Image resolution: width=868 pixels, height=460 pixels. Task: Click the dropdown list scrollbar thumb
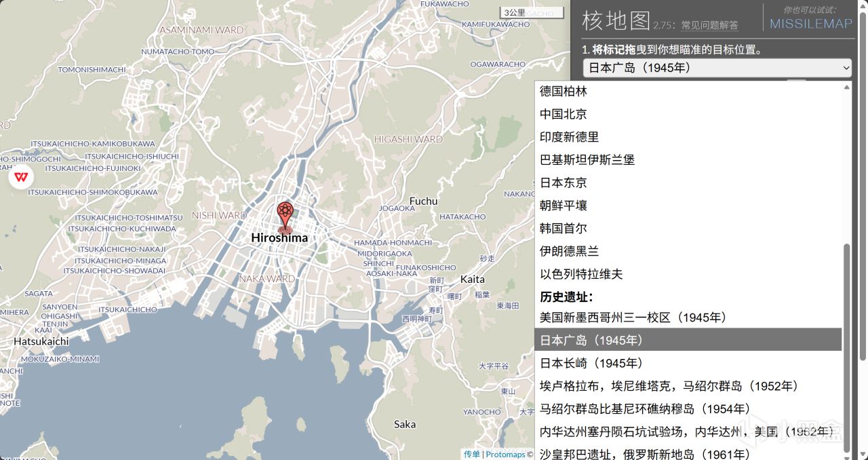tap(846, 347)
